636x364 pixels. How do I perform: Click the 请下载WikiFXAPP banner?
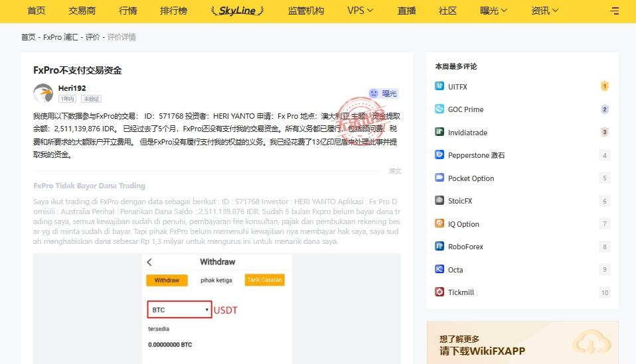click(x=522, y=343)
